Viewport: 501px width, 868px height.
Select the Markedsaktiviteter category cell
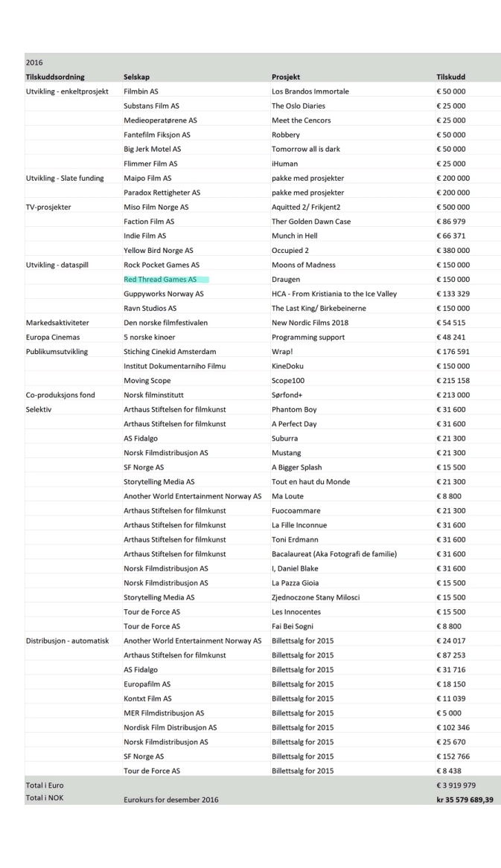click(57, 322)
